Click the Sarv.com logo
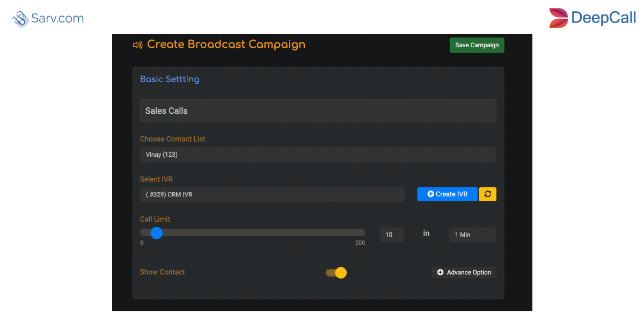644x322 pixels. (47, 18)
